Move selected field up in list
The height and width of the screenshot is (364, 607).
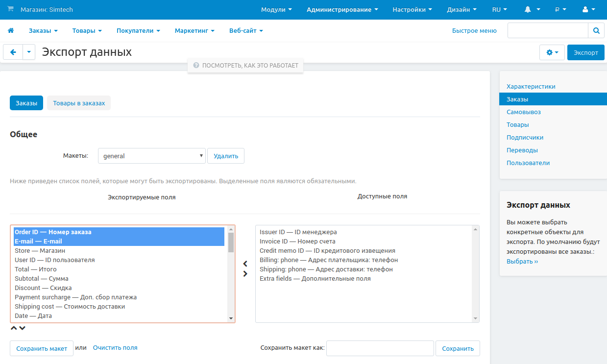(14, 328)
